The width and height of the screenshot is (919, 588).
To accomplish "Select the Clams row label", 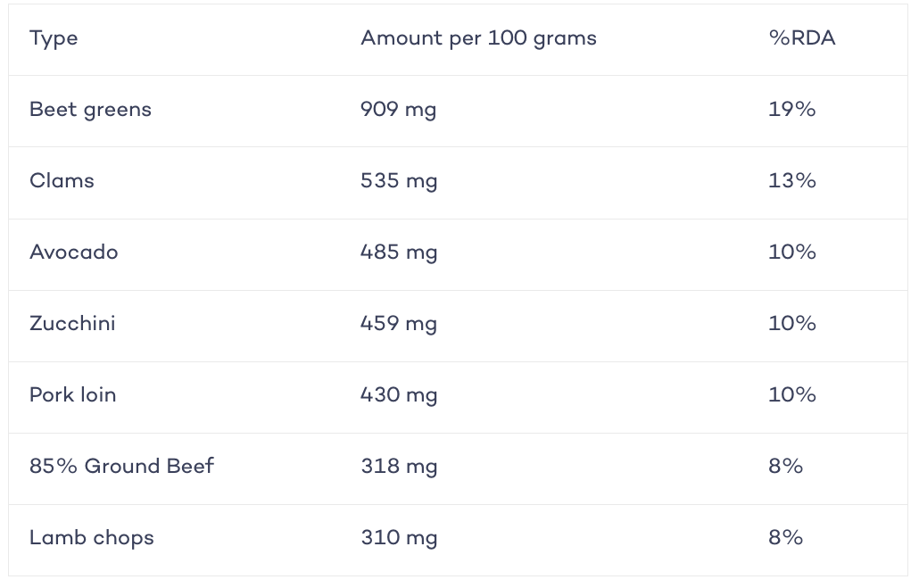I will click(62, 180).
